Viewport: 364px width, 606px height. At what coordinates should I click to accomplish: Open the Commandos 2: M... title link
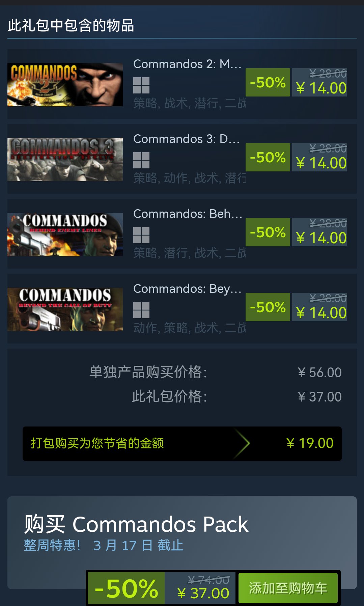pos(187,64)
